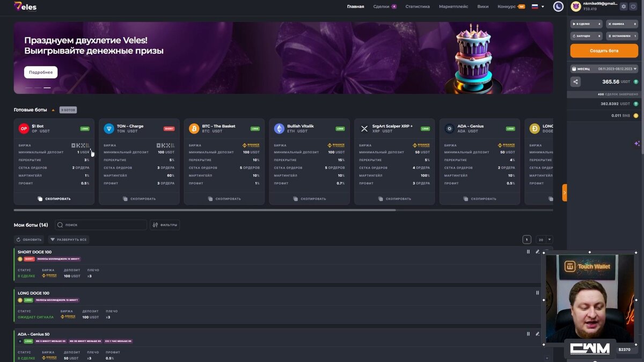Edit the ADA – Genius 50 bot
The image size is (644, 362).
(537, 334)
